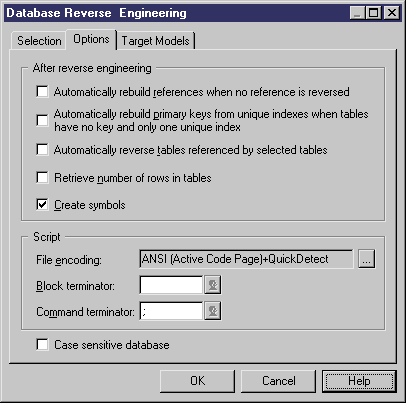
Task: Open the Target Models tab
Action: pos(155,41)
